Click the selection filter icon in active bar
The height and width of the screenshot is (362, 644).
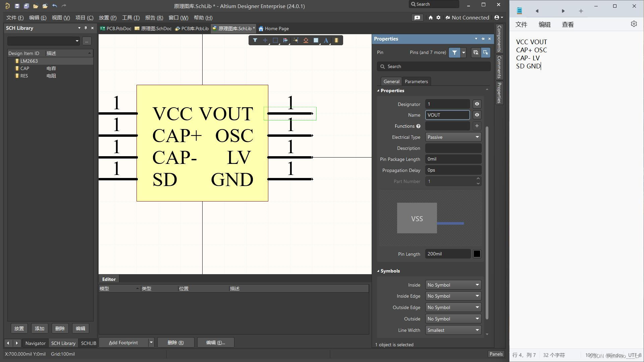click(255, 40)
